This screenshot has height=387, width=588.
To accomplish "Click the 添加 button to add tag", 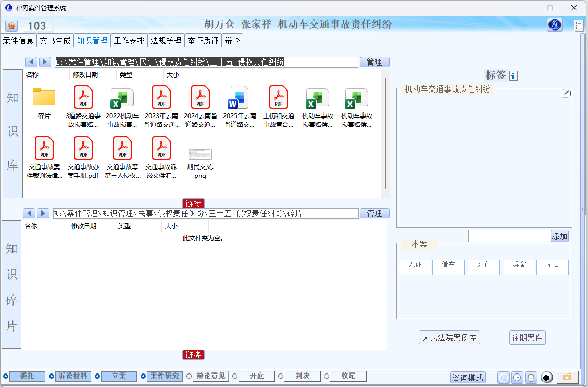I will coord(559,236).
